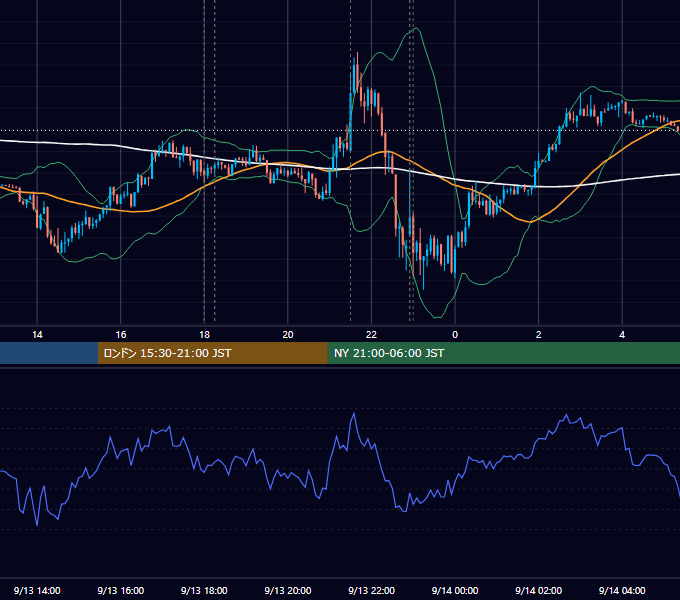Click the blue session bar before ロンドン
Viewport: 680px width, 600px height.
pyautogui.click(x=49, y=353)
